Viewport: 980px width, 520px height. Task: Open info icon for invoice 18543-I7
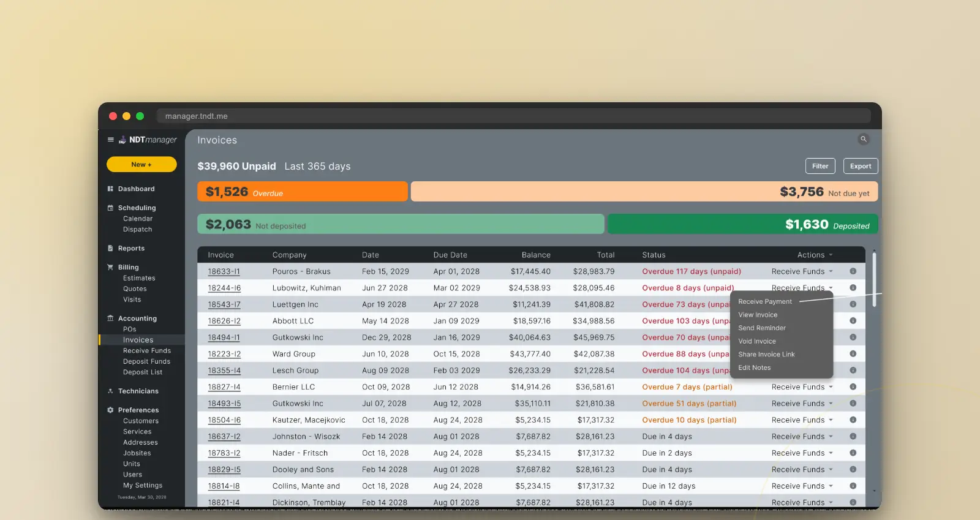pyautogui.click(x=853, y=304)
